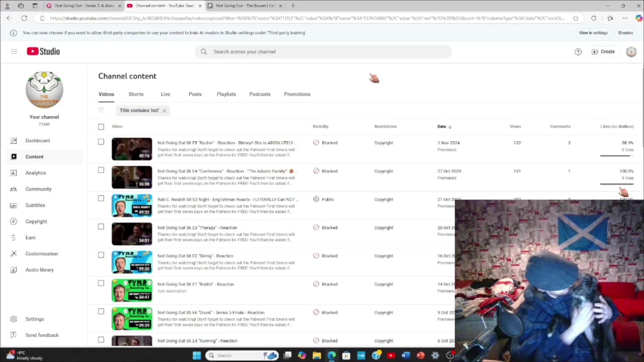Open the Help question mark icon
The height and width of the screenshot is (362, 644).
[x=578, y=52]
